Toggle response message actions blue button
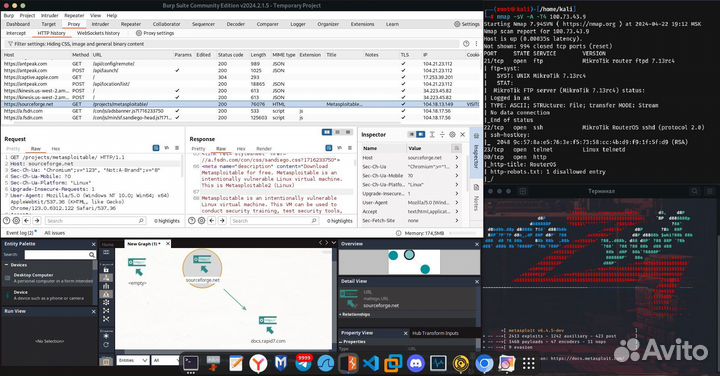Screen dimensions: 720x376 [329, 148]
